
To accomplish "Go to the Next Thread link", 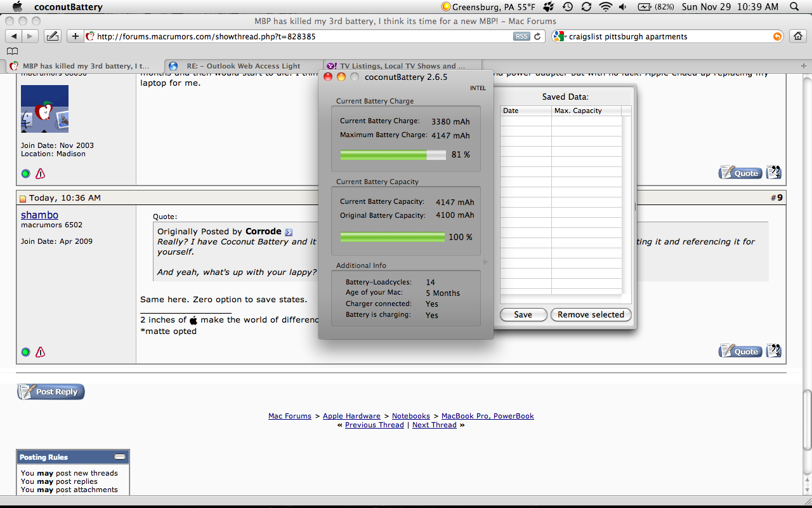I will 435,425.
